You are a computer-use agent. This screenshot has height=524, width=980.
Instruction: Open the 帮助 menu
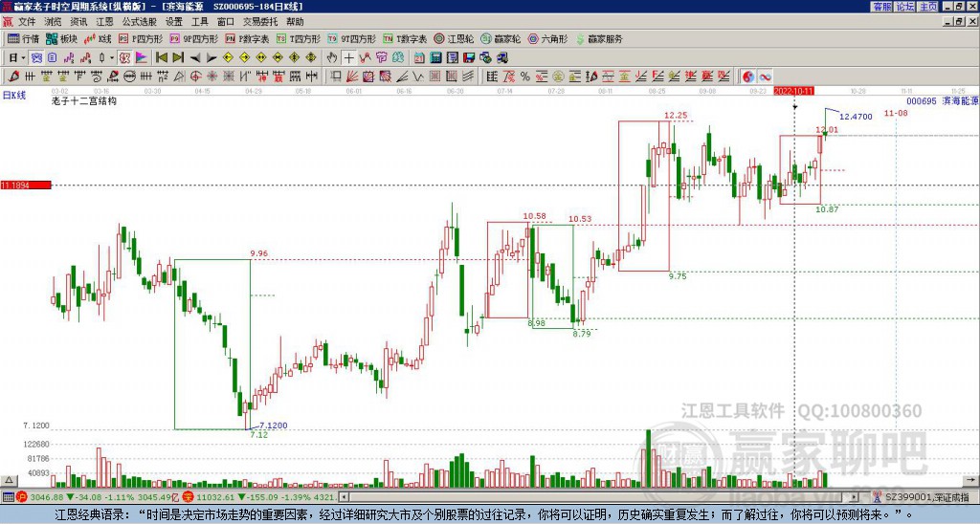(295, 22)
